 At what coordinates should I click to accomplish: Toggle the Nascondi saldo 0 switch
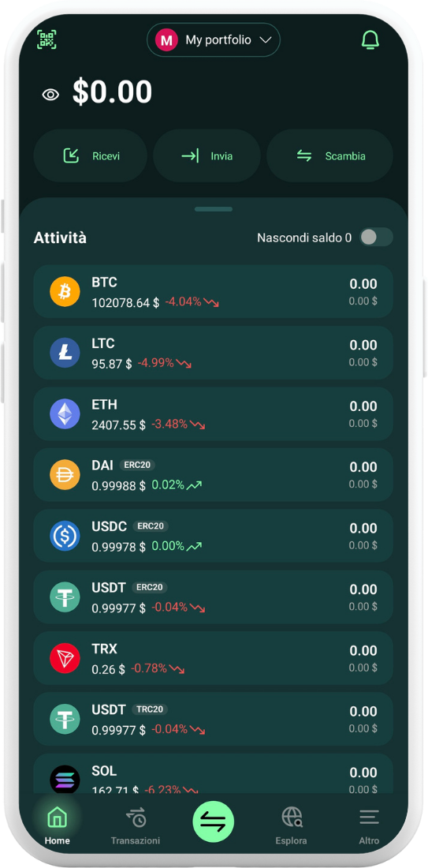tap(376, 238)
